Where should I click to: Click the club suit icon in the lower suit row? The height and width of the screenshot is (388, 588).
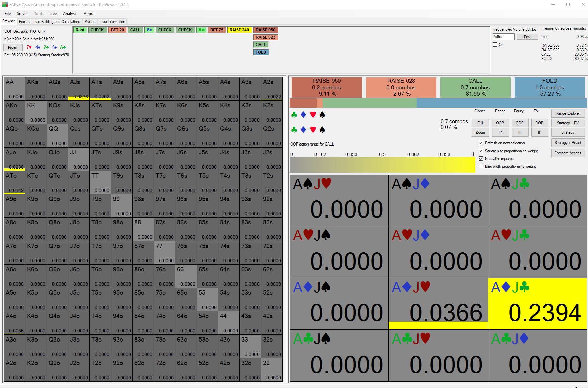(x=294, y=130)
